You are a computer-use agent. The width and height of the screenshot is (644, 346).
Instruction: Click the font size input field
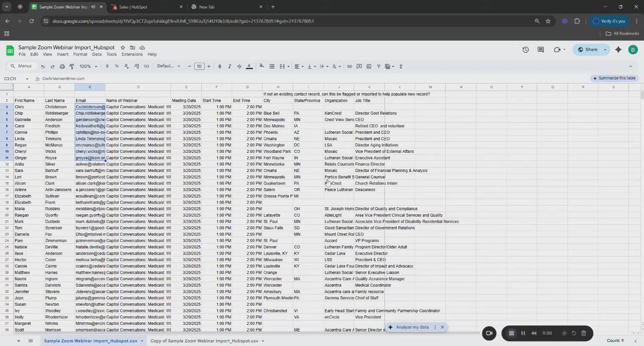click(199, 66)
